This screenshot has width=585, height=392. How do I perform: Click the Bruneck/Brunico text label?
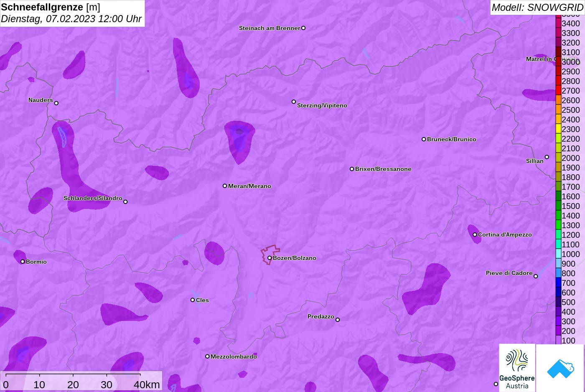pyautogui.click(x=452, y=139)
